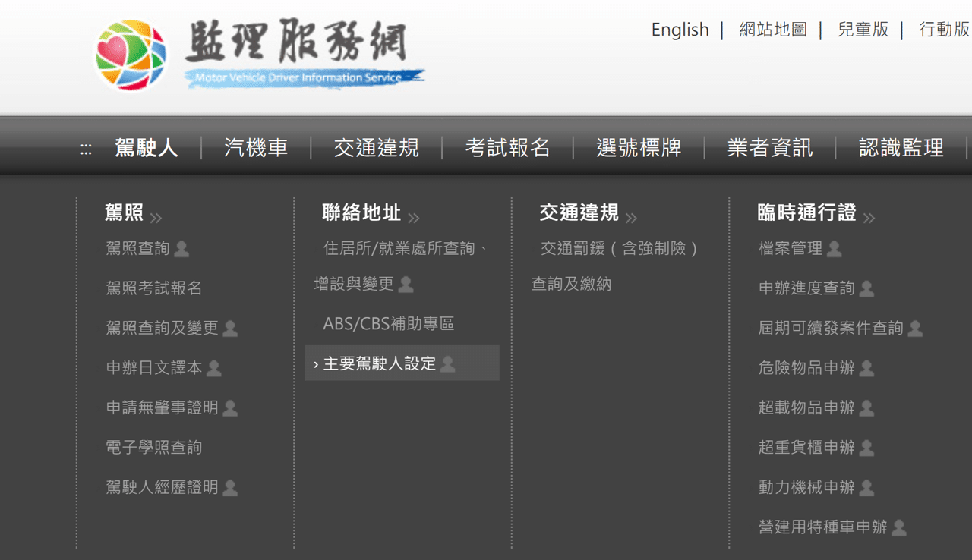Screen dimensions: 972x560
Task: Open 駕駛人經歷證明 link
Action: pos(162,487)
